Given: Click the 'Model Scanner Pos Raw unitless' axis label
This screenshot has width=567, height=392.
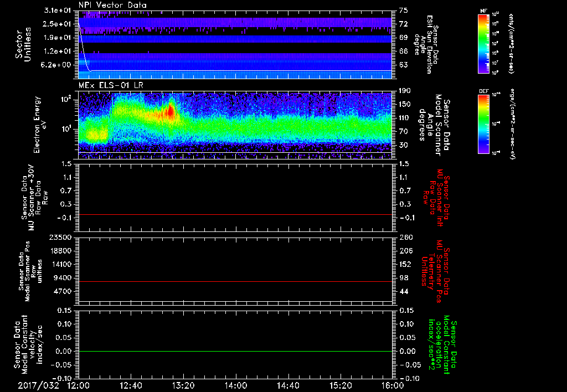Looking at the screenshot, I should click(x=31, y=271).
